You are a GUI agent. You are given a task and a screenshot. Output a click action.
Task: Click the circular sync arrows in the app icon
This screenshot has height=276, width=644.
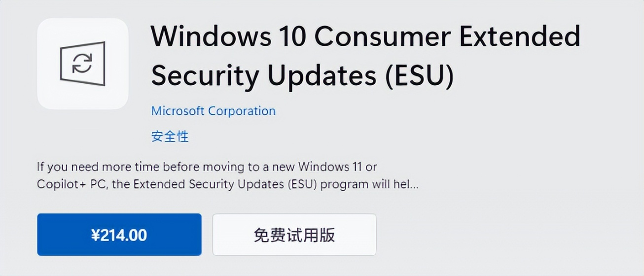[82, 64]
